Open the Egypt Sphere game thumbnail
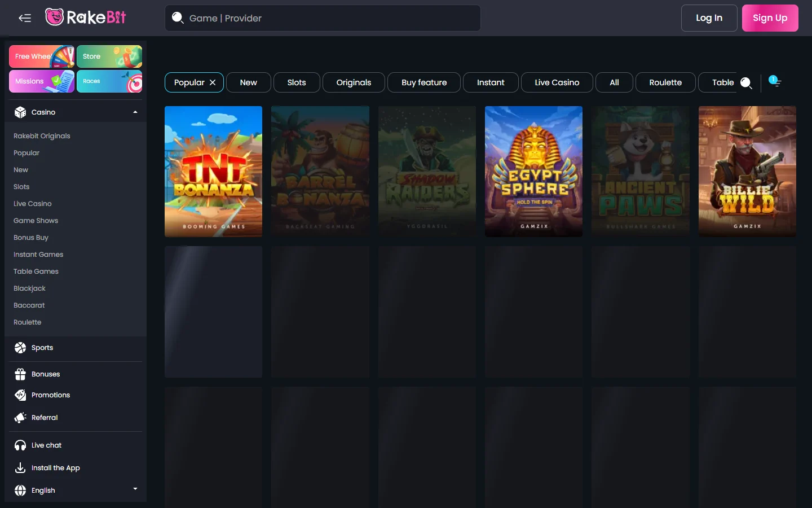 coord(533,172)
